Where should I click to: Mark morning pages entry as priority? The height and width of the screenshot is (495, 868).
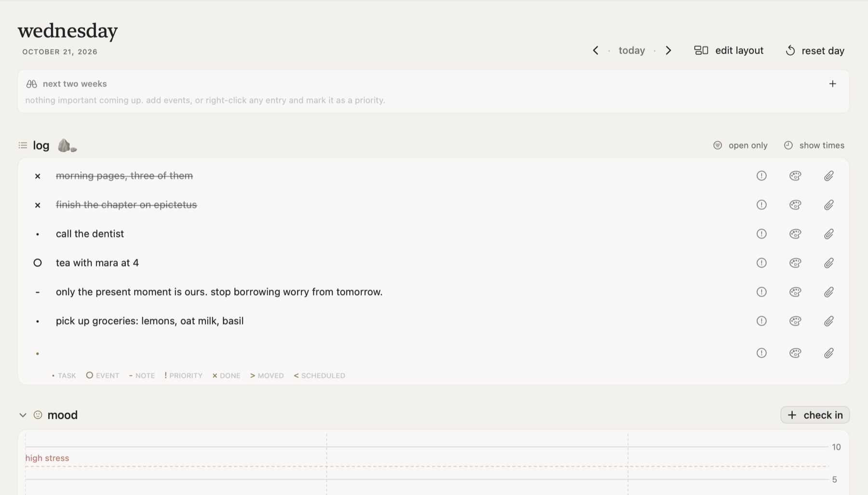[761, 176]
